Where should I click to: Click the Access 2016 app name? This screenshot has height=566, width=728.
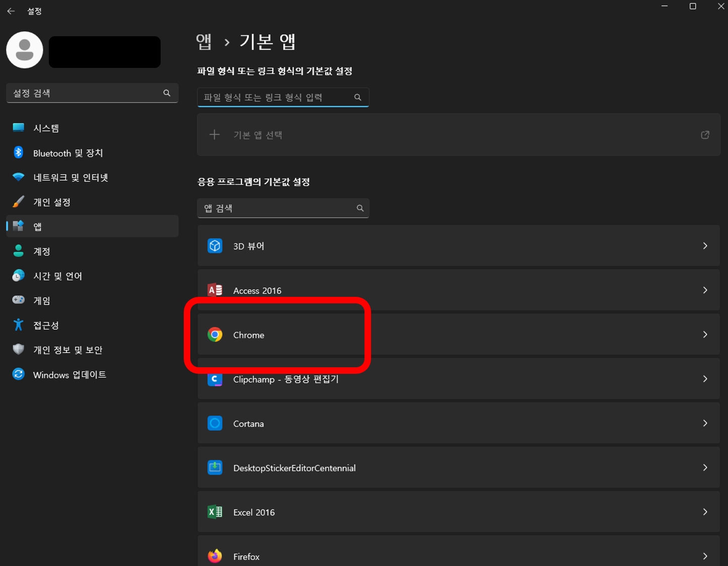(x=257, y=290)
